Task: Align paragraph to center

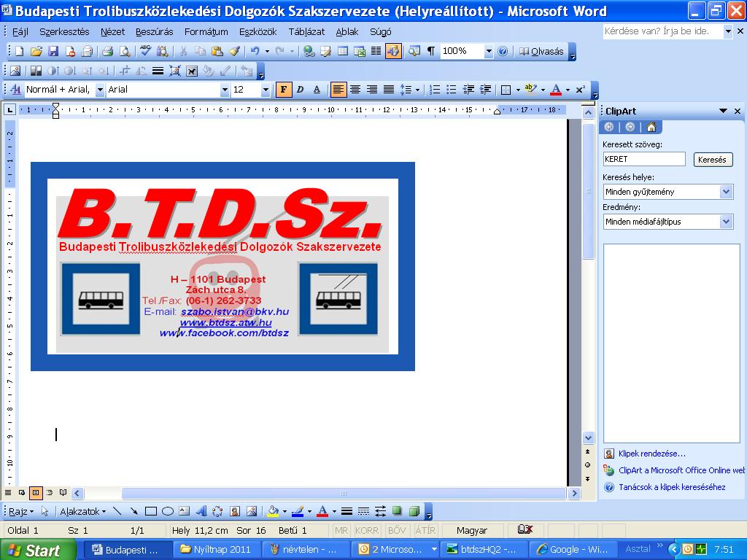Action: pyautogui.click(x=355, y=90)
